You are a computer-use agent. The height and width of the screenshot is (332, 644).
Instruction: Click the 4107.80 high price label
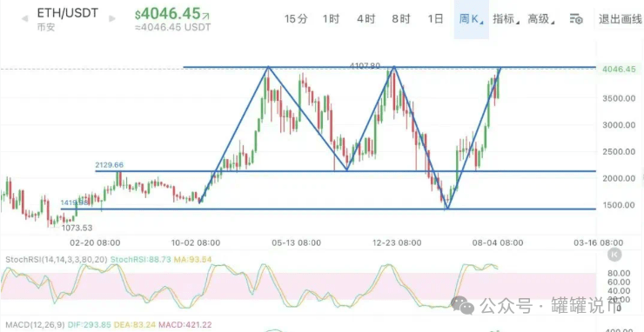[366, 66]
